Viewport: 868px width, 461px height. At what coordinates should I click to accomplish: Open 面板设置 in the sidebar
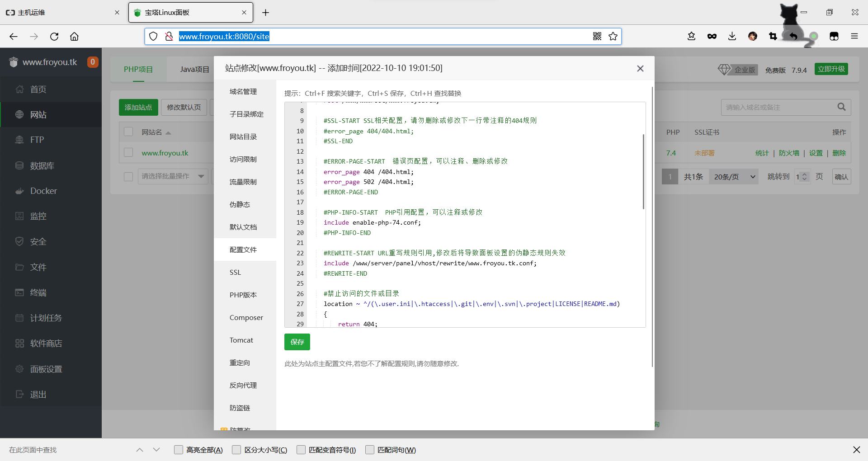point(51,369)
